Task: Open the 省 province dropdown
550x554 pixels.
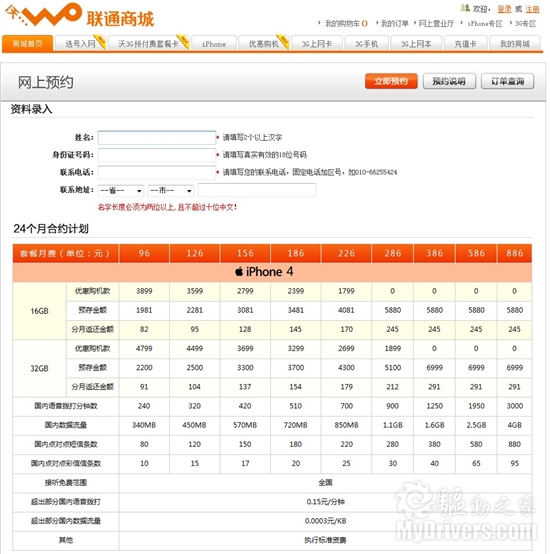Action: [121, 190]
